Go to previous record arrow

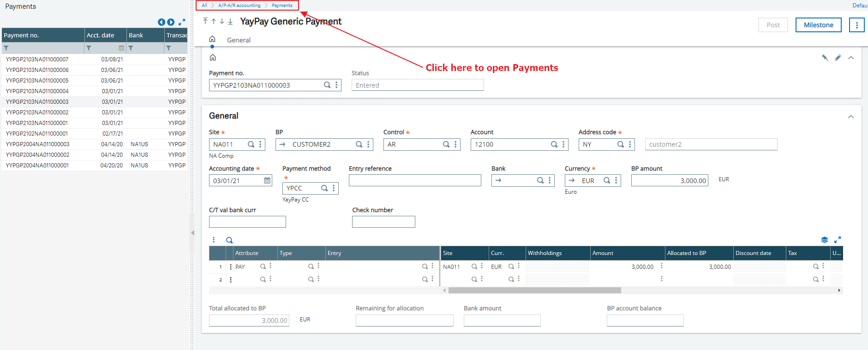[214, 21]
